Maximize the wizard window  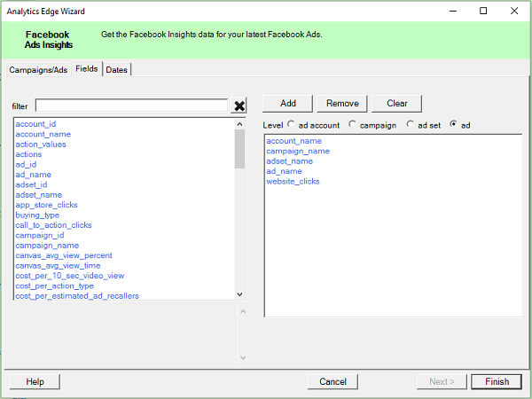pos(483,11)
